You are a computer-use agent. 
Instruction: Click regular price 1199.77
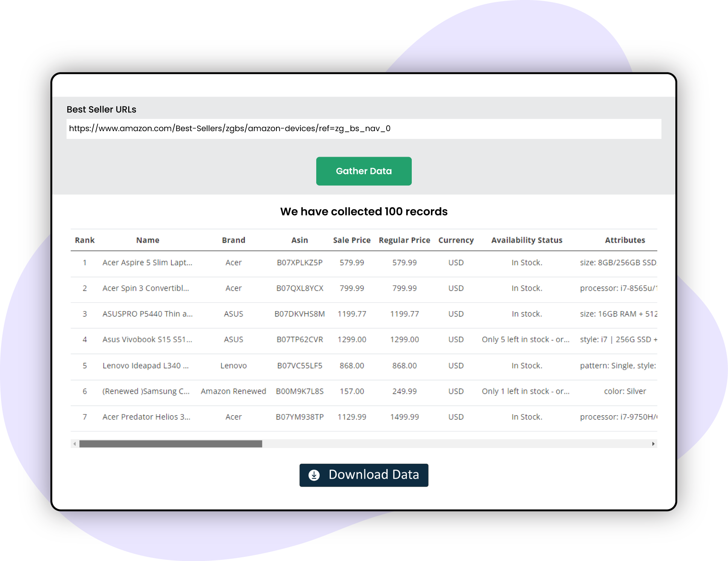(404, 314)
